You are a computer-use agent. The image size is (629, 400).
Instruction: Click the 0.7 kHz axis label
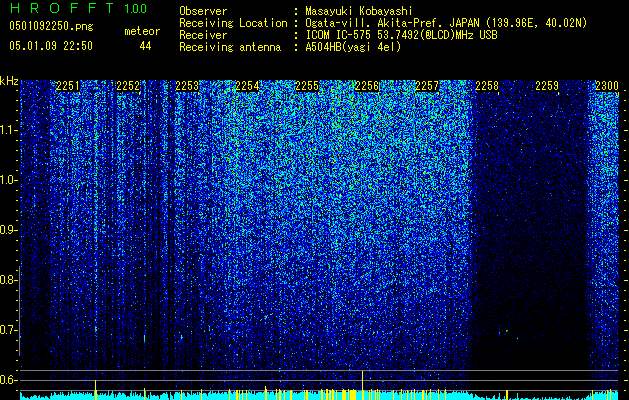click(x=7, y=330)
